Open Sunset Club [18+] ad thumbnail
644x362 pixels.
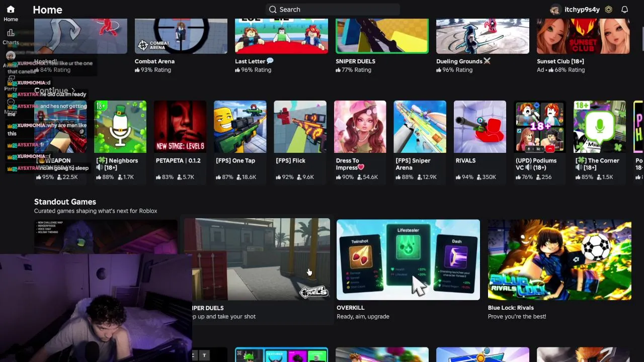pos(583,36)
